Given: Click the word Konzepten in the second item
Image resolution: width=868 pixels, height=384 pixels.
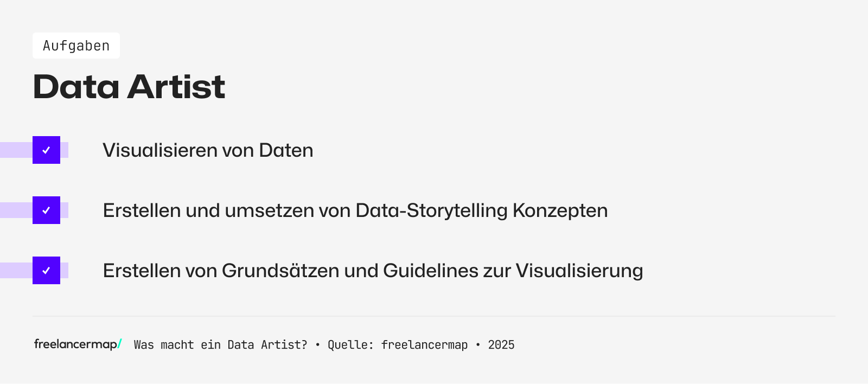Looking at the screenshot, I should (x=560, y=210).
